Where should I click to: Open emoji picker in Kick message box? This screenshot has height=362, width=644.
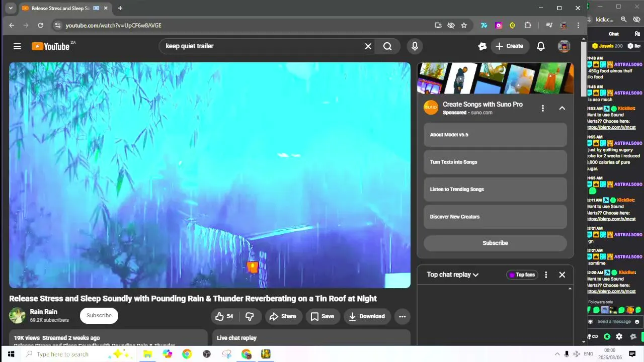637,322
